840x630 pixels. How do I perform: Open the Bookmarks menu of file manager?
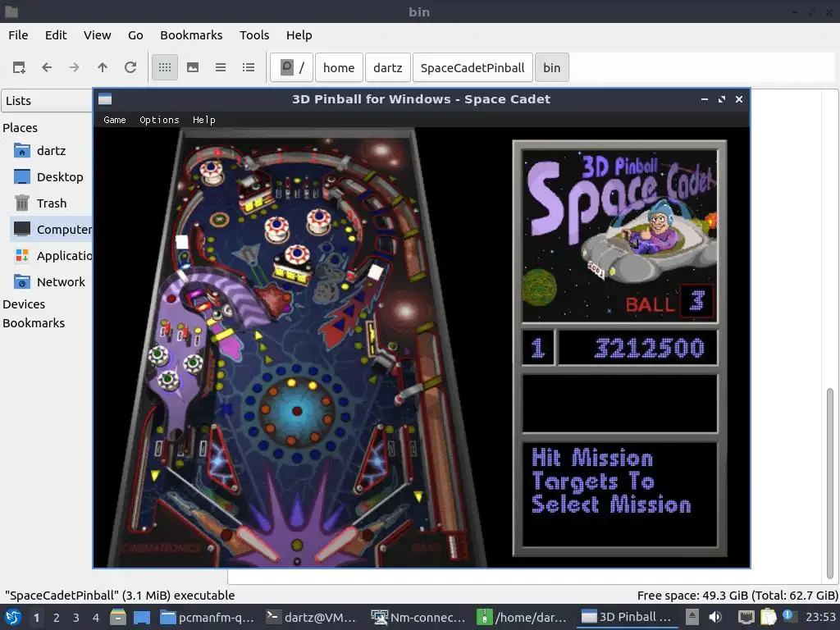pyautogui.click(x=191, y=35)
